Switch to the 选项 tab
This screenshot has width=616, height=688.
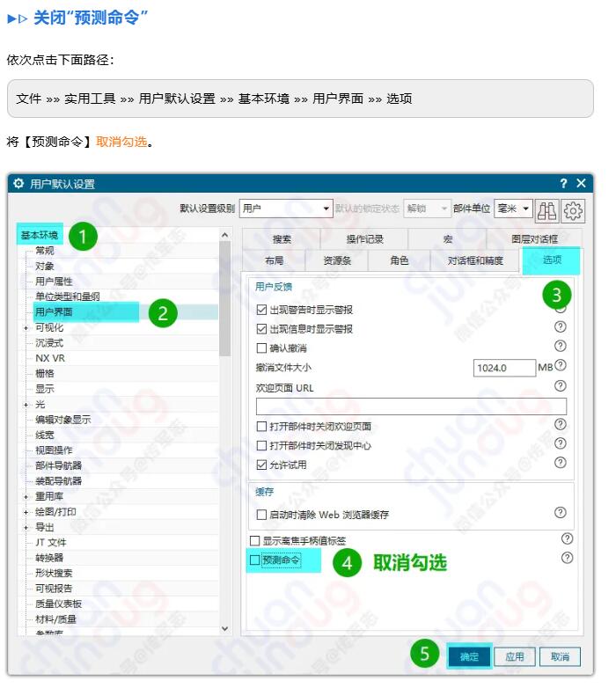click(x=552, y=260)
